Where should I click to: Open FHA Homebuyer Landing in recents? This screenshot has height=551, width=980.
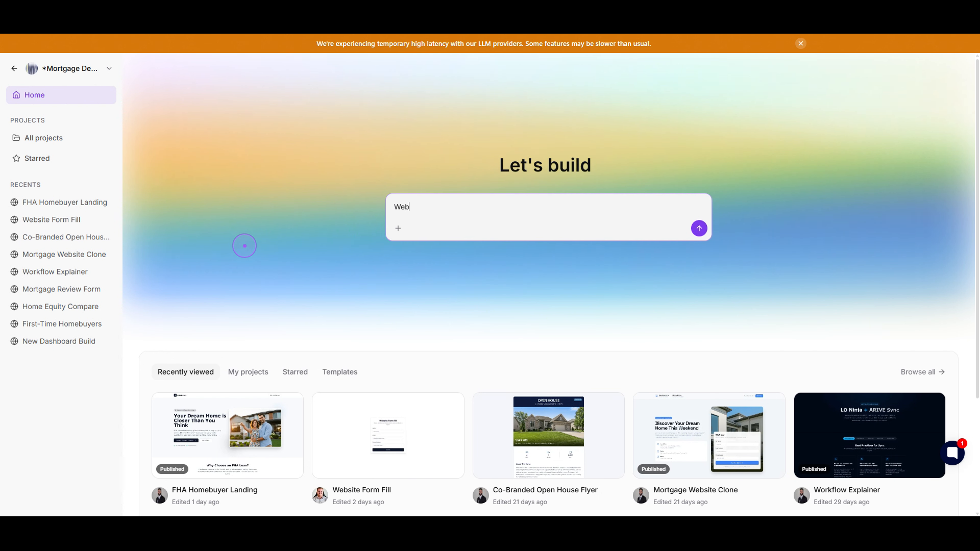coord(61,202)
